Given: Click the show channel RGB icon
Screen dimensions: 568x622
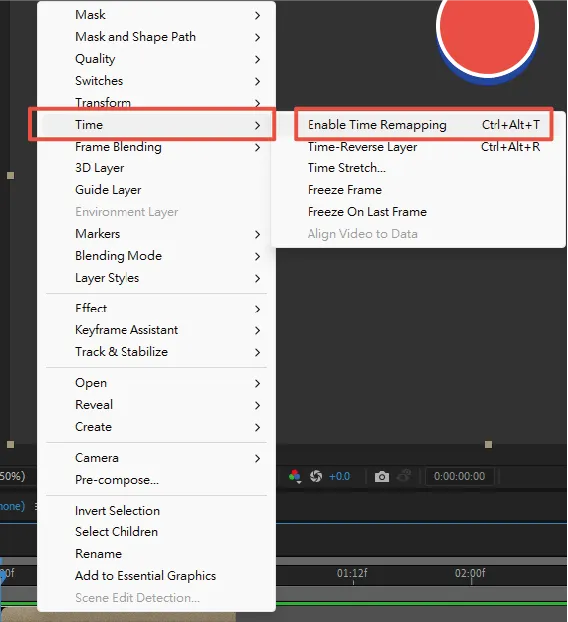Looking at the screenshot, I should tap(295, 476).
